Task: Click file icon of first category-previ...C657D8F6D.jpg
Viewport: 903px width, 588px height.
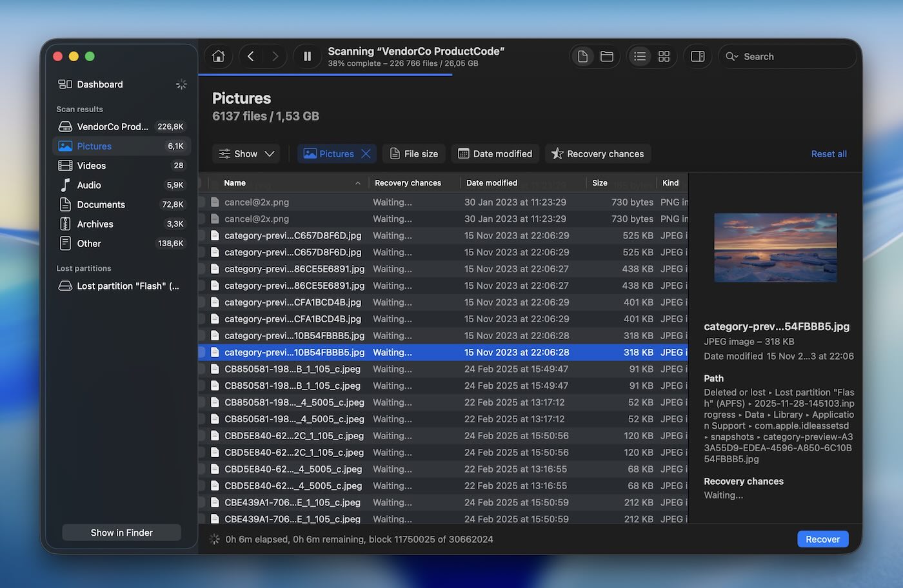Action: click(x=215, y=236)
